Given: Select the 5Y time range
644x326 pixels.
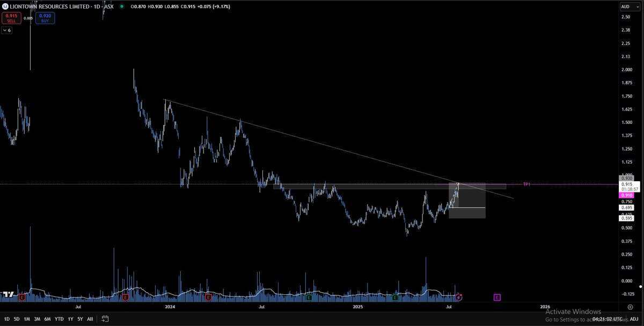Looking at the screenshot, I should (x=80, y=318).
